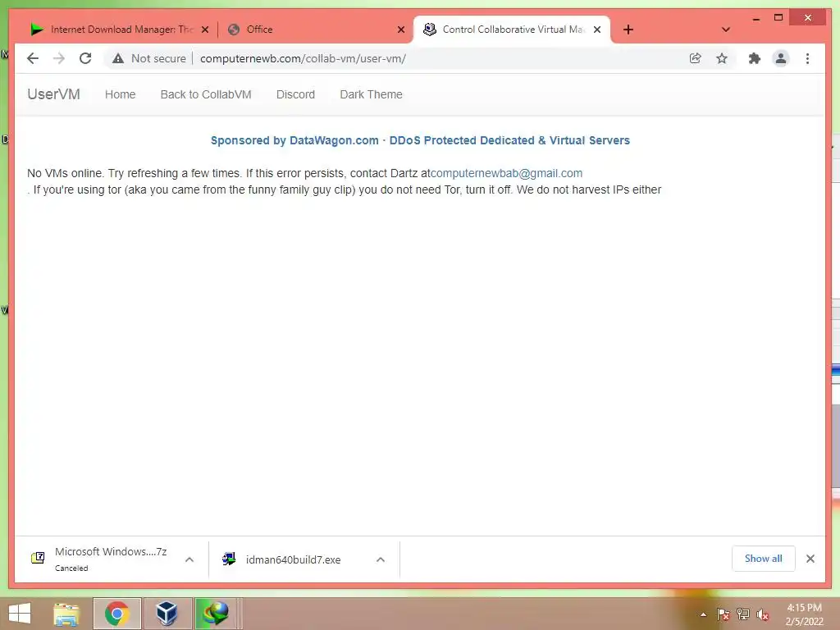Go back using the browser back arrow
This screenshot has width=840, height=630.
point(33,58)
